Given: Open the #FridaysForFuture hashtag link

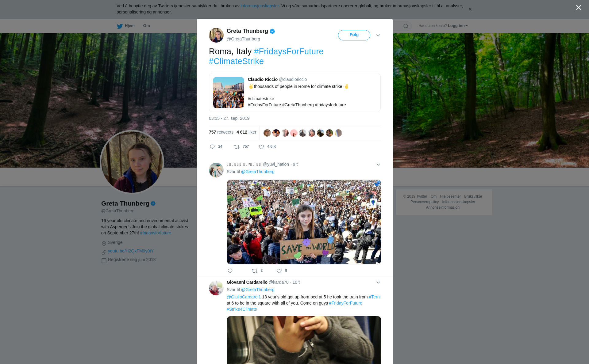Looking at the screenshot, I should 289,51.
